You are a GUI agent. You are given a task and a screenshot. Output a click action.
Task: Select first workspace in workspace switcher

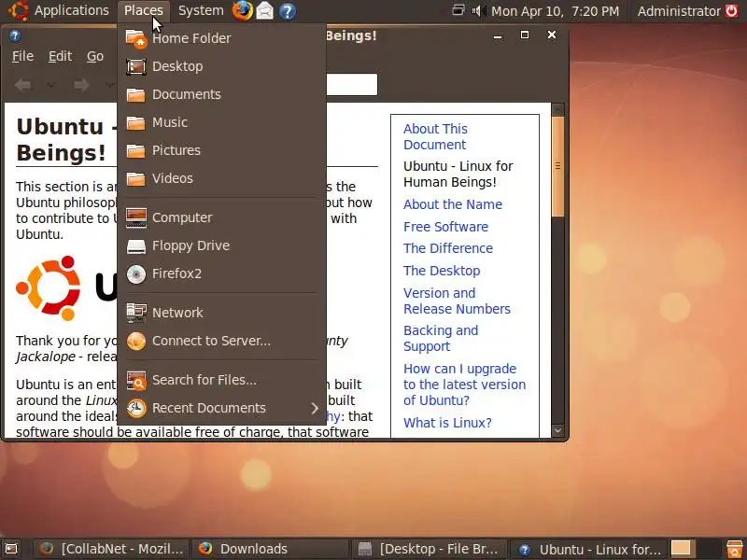click(681, 549)
